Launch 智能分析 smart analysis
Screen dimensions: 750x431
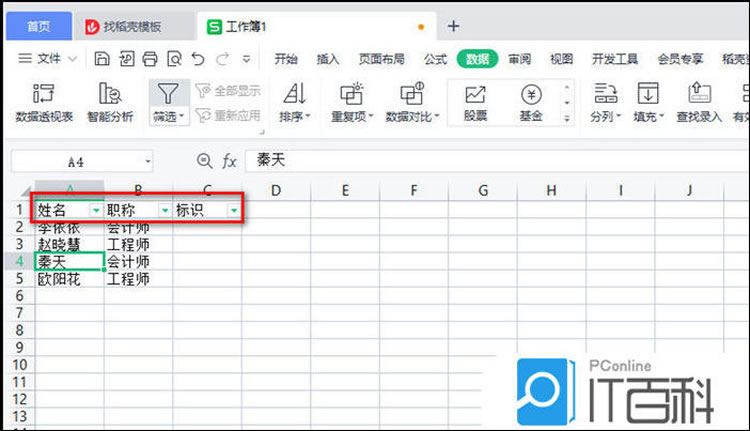coord(110,102)
